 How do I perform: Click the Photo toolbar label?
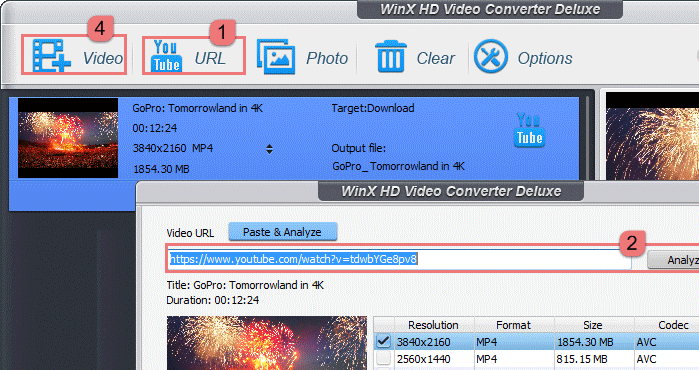point(327,58)
